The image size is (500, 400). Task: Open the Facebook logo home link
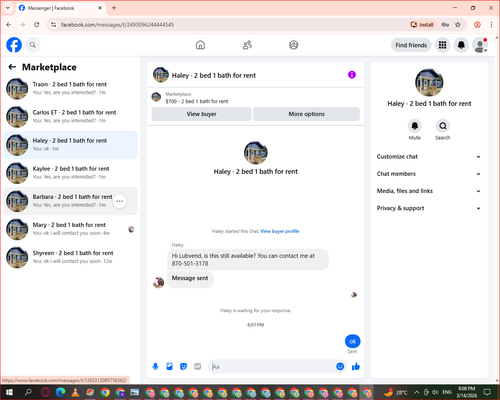[14, 45]
